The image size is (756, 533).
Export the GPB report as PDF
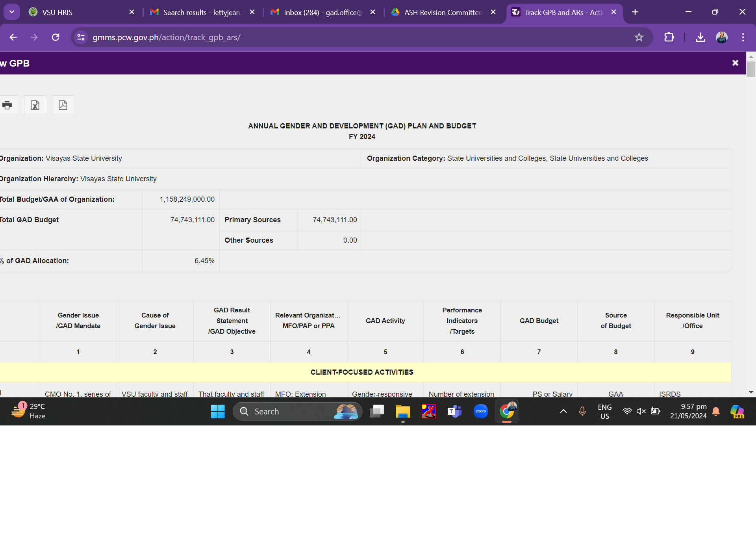(x=63, y=105)
